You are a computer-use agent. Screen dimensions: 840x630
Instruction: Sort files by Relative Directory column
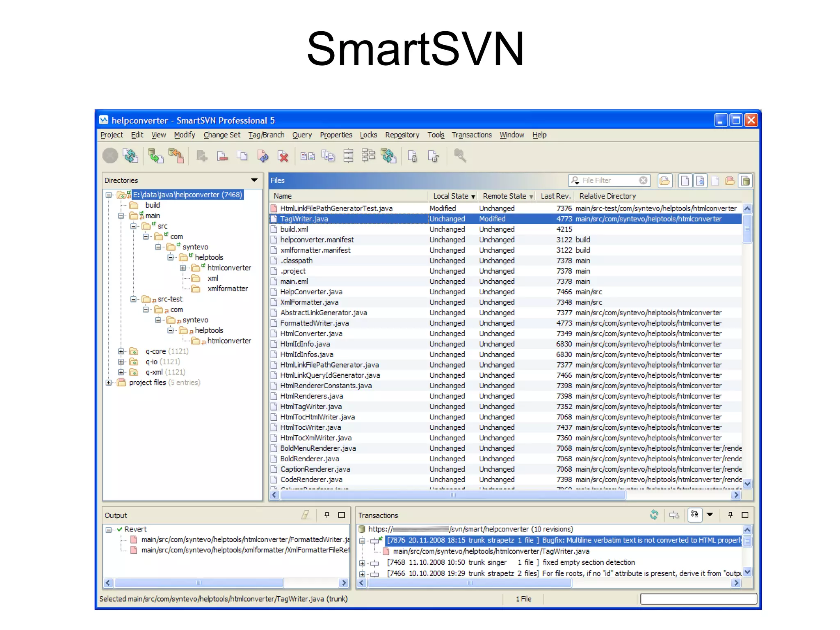click(x=607, y=196)
